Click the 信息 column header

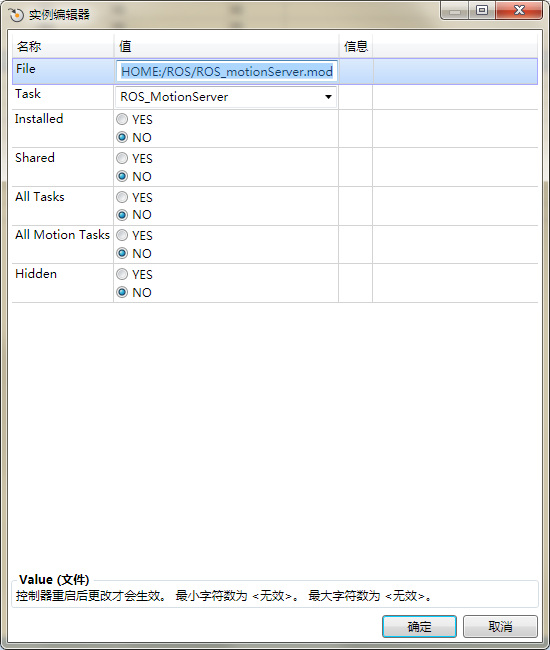356,46
